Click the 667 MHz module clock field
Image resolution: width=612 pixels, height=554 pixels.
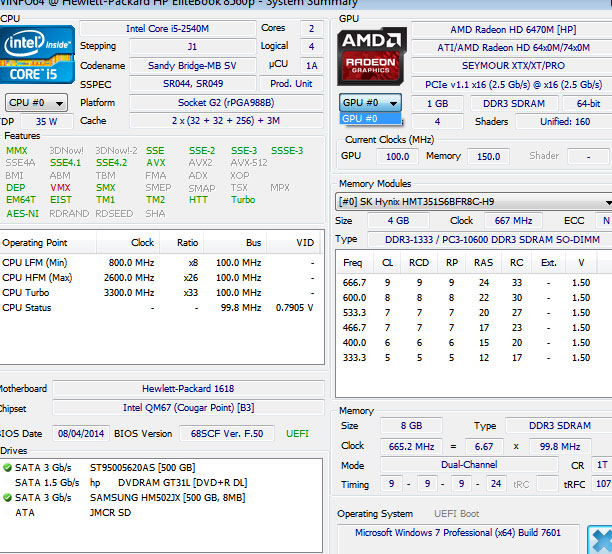pos(513,221)
